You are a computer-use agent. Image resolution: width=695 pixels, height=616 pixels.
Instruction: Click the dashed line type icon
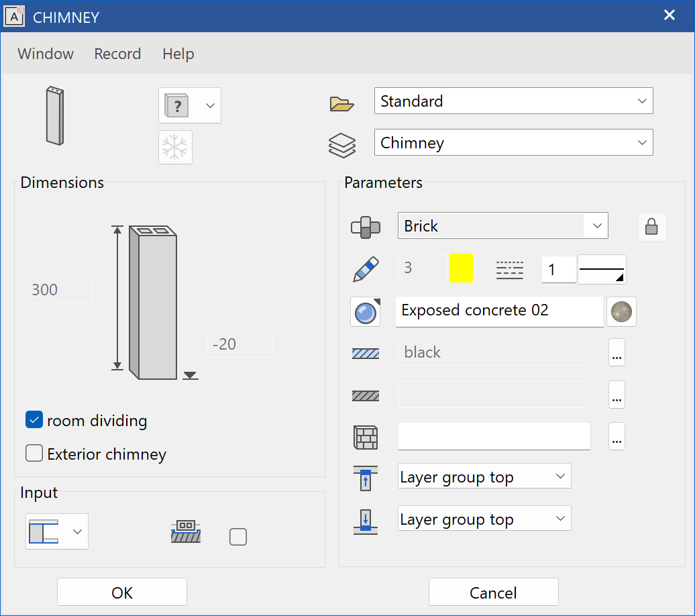pyautogui.click(x=510, y=270)
